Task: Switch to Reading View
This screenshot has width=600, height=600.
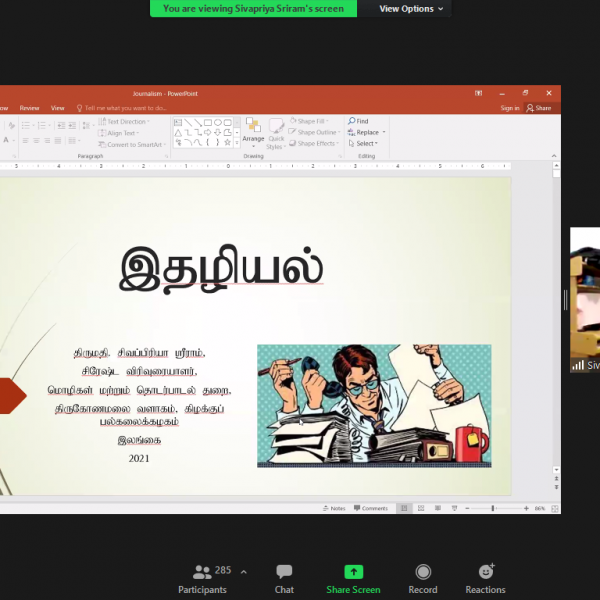Action: 438,508
